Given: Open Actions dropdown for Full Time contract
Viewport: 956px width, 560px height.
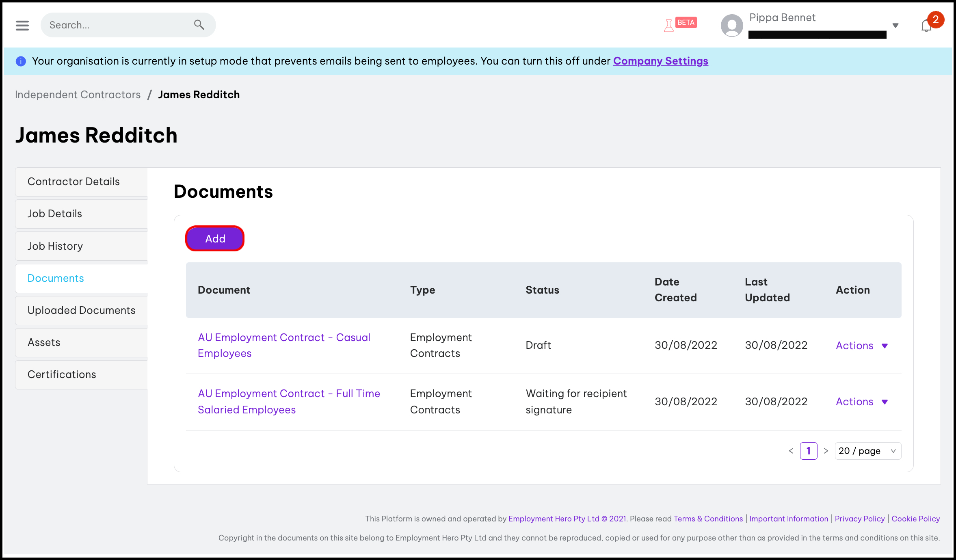Looking at the screenshot, I should 861,402.
